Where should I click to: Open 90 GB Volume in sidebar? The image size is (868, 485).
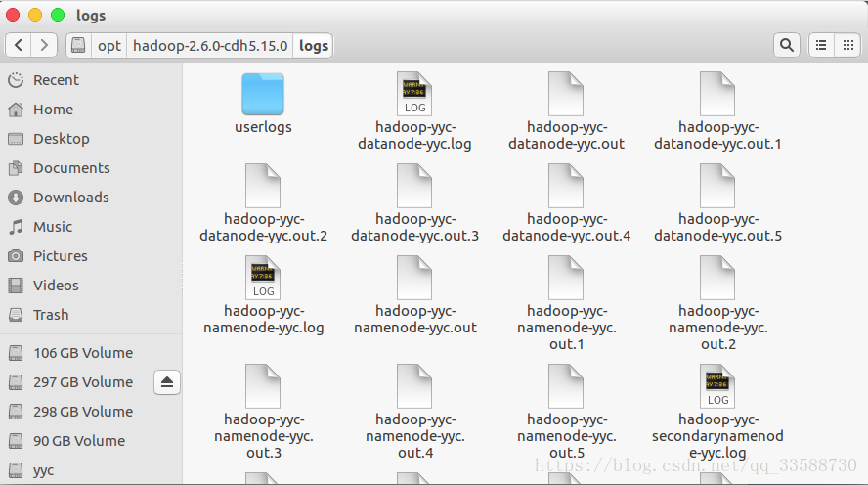(91, 441)
